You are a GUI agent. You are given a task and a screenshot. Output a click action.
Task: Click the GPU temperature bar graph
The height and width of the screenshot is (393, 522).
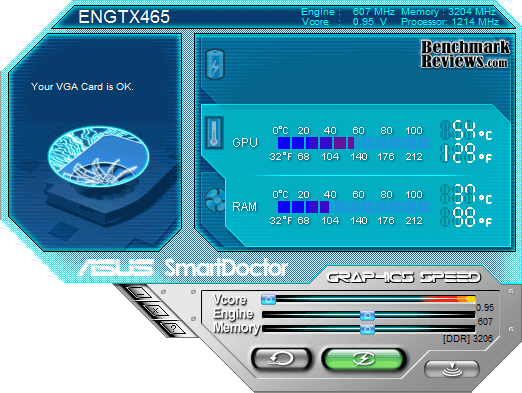click(354, 143)
